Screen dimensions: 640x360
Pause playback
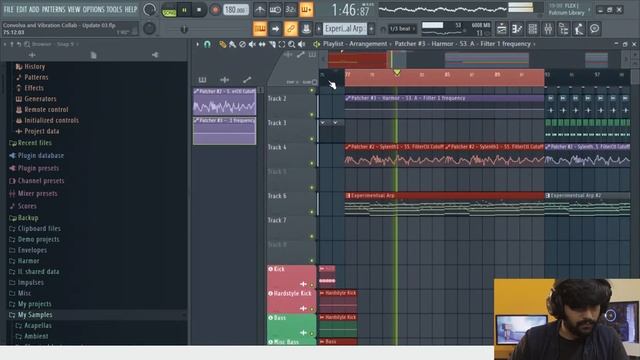(x=184, y=10)
